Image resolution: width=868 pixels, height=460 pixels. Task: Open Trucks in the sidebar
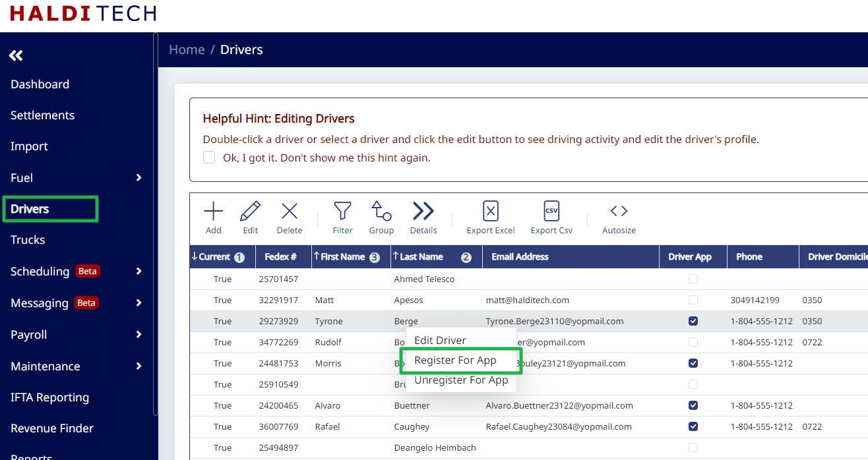click(28, 240)
